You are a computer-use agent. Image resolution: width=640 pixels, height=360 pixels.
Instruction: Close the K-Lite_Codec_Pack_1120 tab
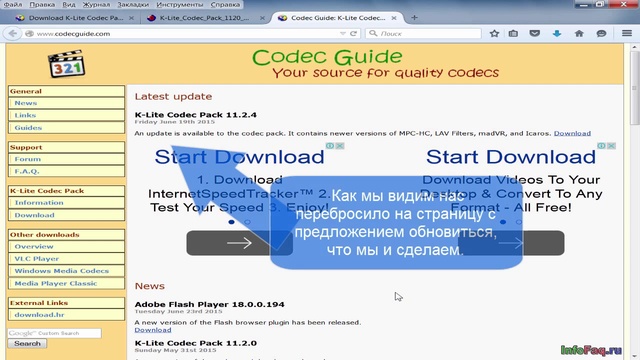click(262, 18)
